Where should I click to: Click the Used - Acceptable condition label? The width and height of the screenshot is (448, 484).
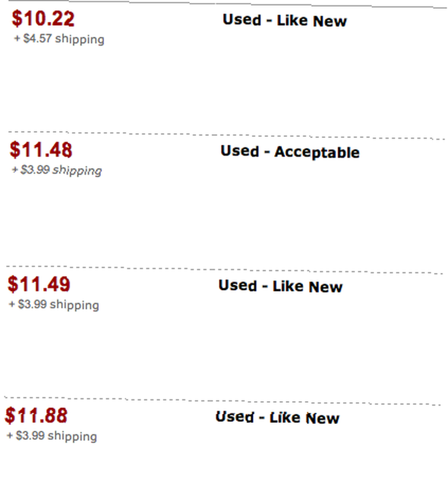click(x=290, y=152)
